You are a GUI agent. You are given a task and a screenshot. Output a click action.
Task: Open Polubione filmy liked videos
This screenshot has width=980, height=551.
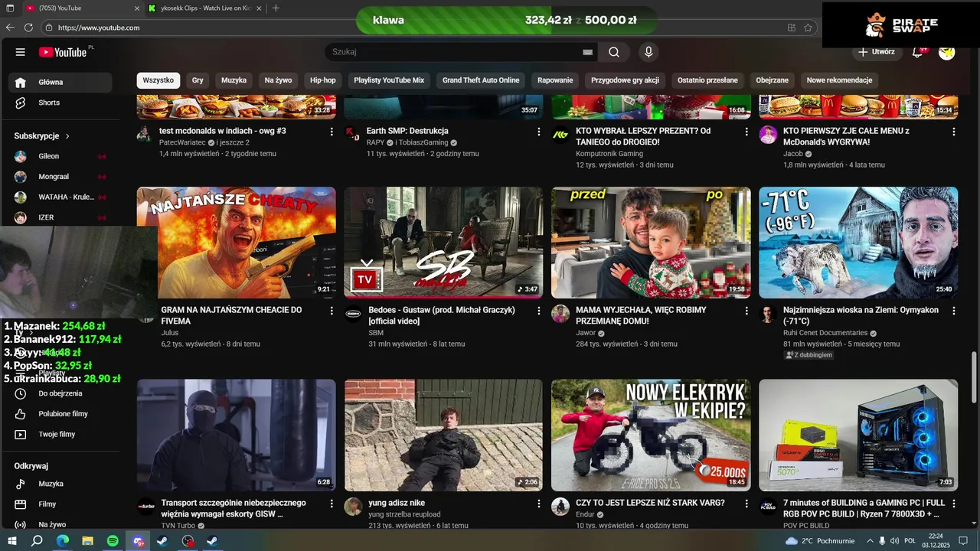coord(60,414)
